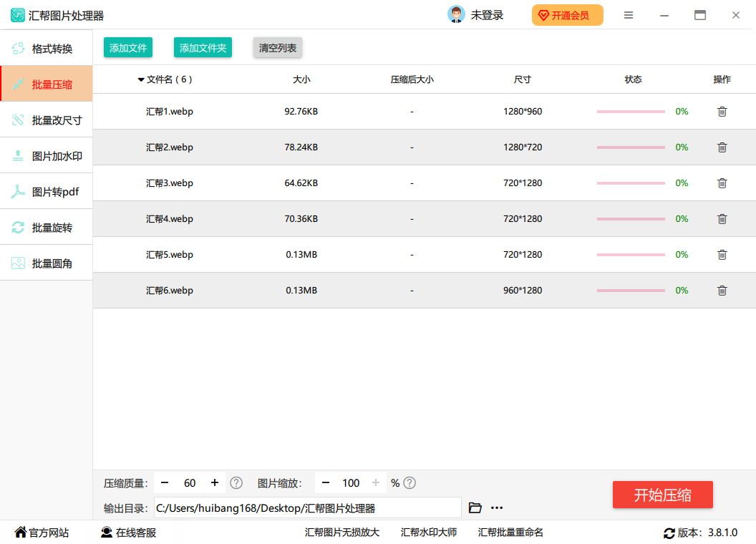
Task: Click the 添加文件 button
Action: (x=128, y=48)
